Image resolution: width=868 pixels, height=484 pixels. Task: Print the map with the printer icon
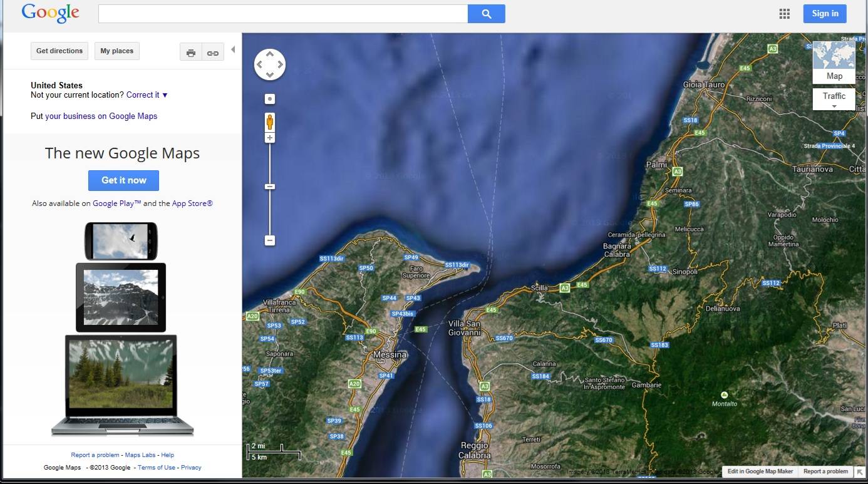pyautogui.click(x=191, y=53)
